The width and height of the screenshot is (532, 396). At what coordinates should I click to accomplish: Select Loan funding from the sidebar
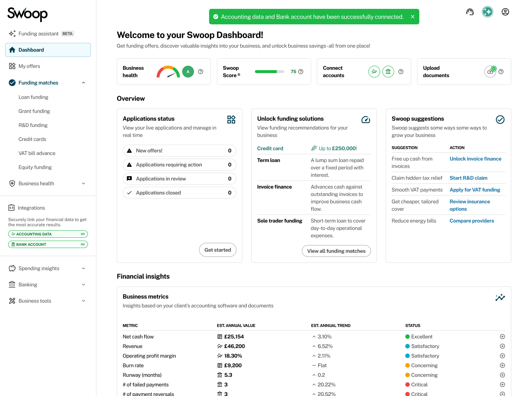(x=33, y=97)
